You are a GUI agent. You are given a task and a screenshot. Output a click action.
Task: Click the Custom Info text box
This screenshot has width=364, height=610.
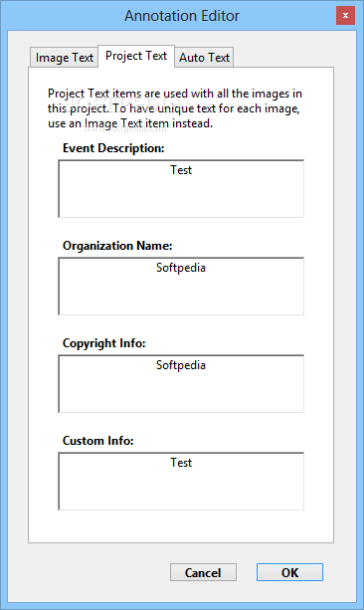point(181,482)
